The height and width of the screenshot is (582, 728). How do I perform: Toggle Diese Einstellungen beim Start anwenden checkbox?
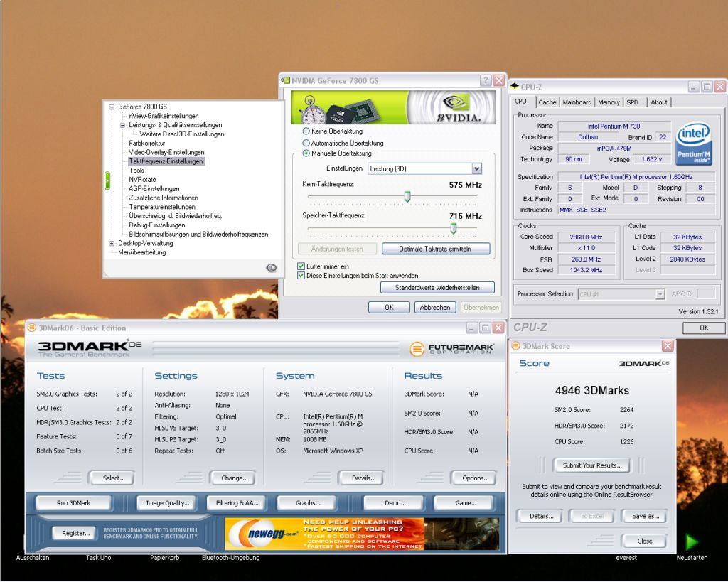[x=301, y=275]
